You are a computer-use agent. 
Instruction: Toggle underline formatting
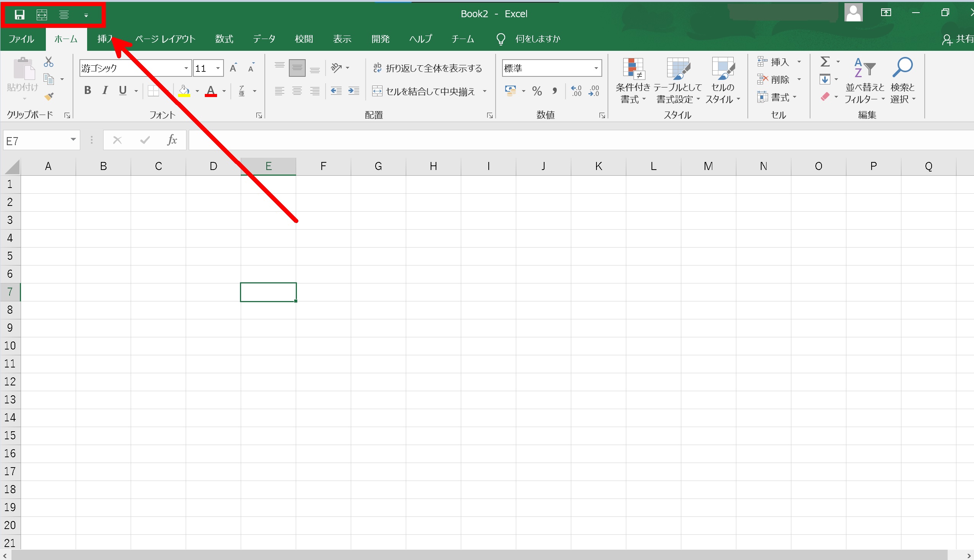pyautogui.click(x=123, y=91)
